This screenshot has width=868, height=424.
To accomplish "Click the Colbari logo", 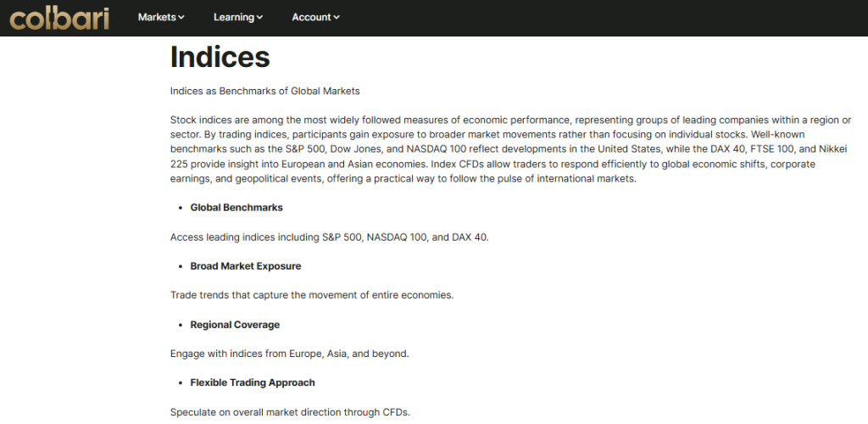I will (59, 17).
